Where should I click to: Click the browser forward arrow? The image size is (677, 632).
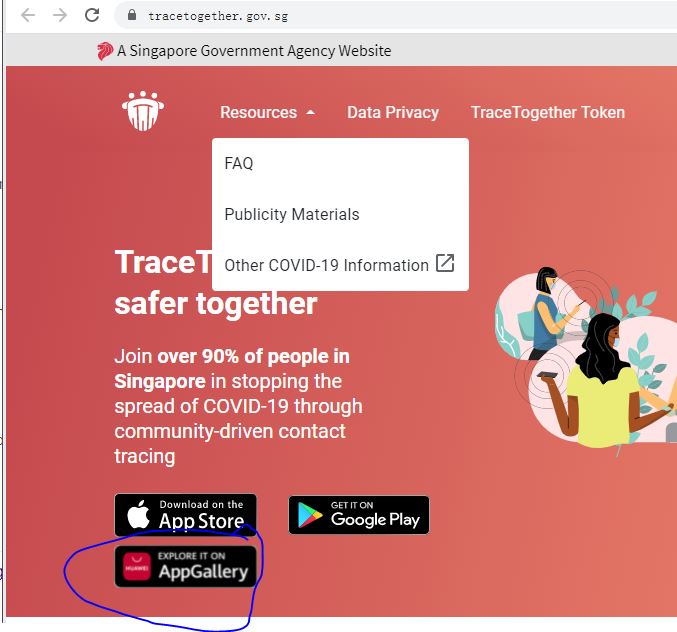click(60, 16)
